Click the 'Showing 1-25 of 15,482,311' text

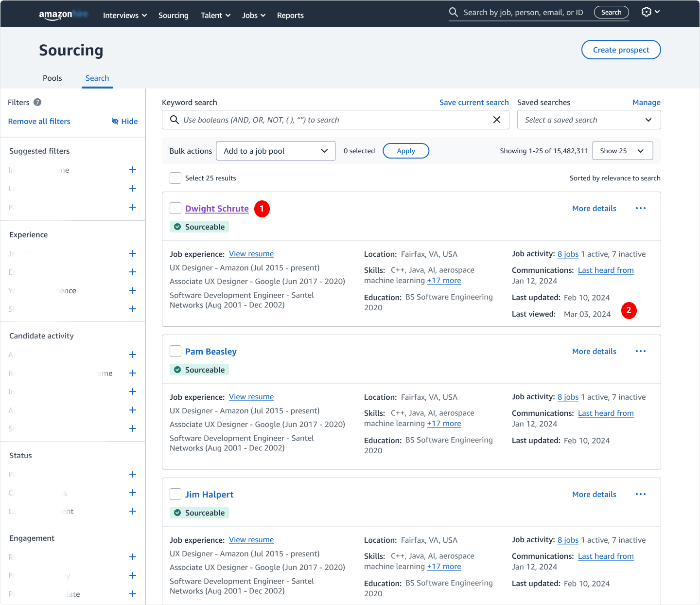544,151
